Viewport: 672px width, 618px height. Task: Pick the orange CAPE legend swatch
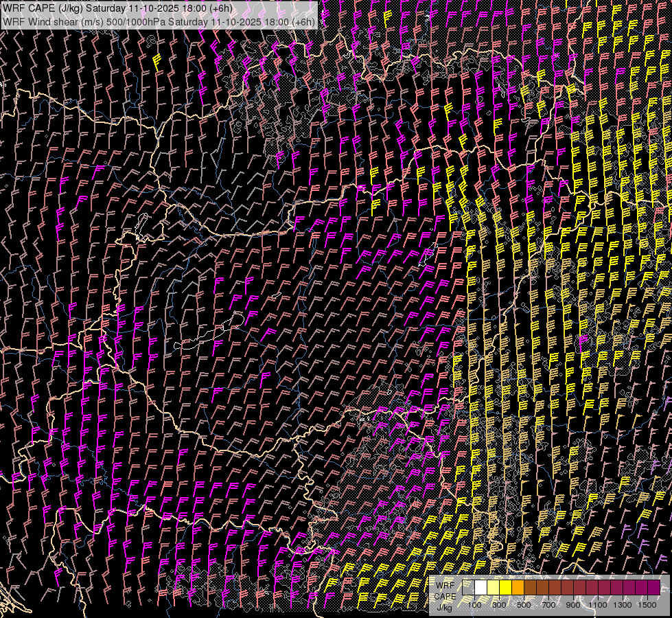(x=518, y=588)
